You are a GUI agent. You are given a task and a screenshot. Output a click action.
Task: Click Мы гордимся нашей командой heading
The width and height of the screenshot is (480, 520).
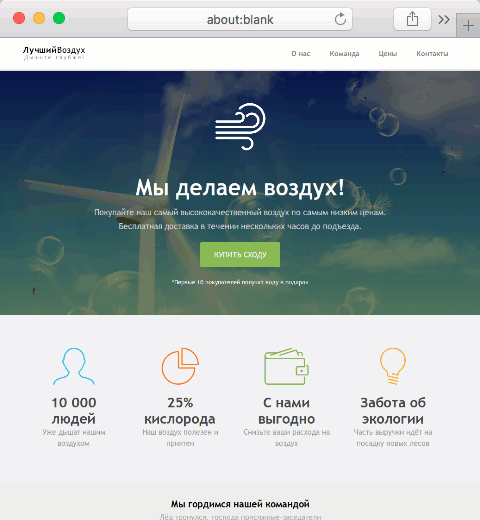[240, 504]
